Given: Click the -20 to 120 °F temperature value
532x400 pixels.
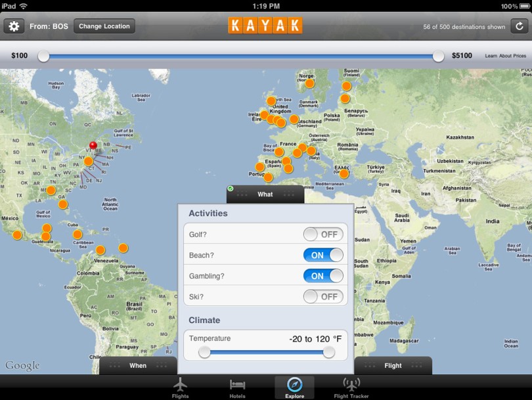Looking at the screenshot, I should point(315,339).
